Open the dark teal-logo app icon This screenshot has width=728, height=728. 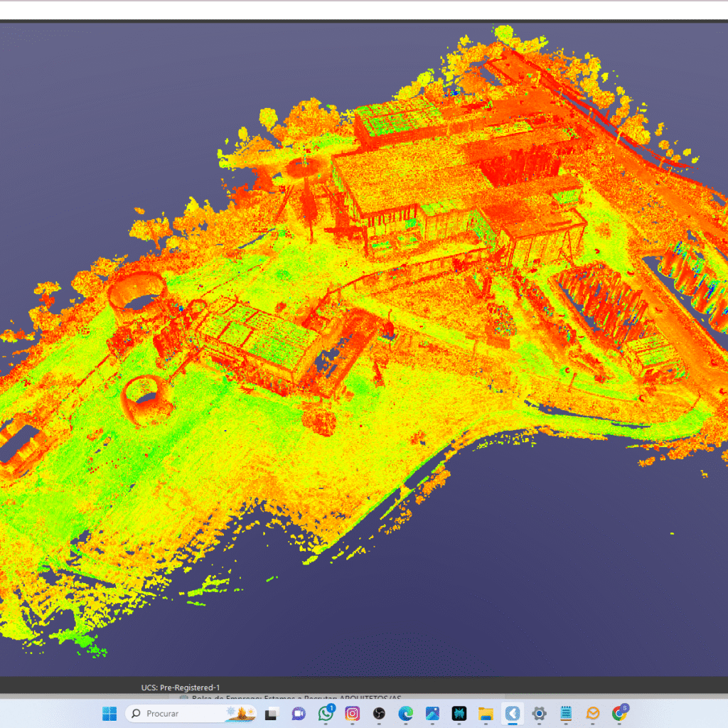pyautogui.click(x=459, y=713)
